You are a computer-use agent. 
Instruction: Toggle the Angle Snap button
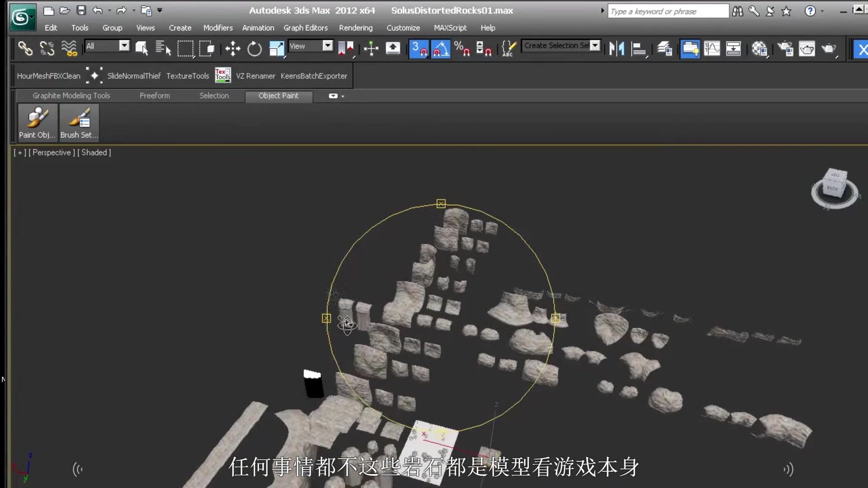point(440,49)
